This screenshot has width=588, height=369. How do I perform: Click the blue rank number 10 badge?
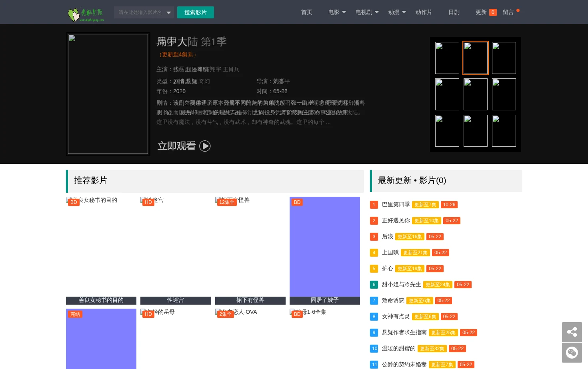(x=374, y=349)
